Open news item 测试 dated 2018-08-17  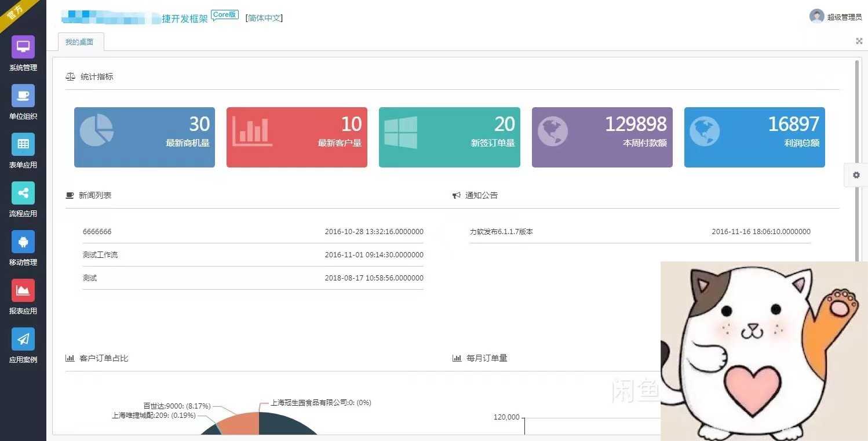pyautogui.click(x=90, y=278)
